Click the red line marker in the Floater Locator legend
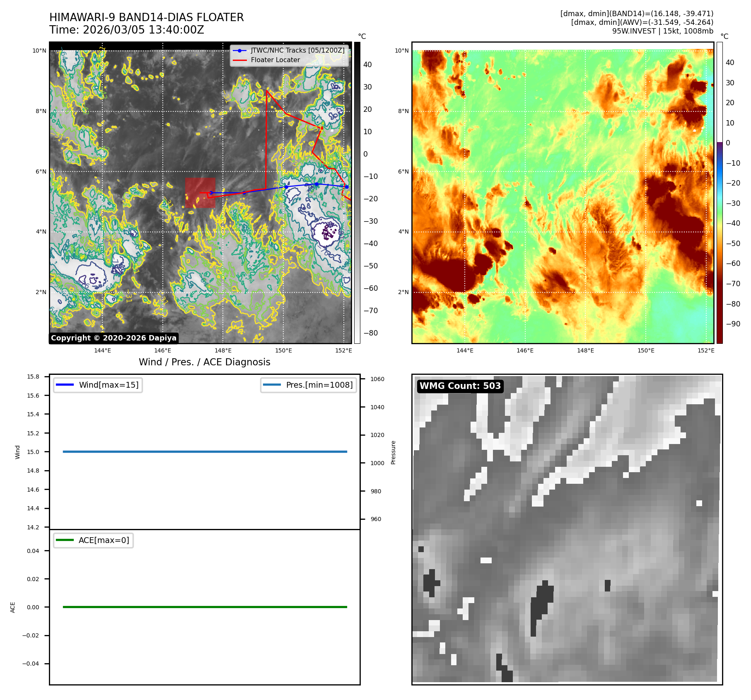 pos(239,60)
